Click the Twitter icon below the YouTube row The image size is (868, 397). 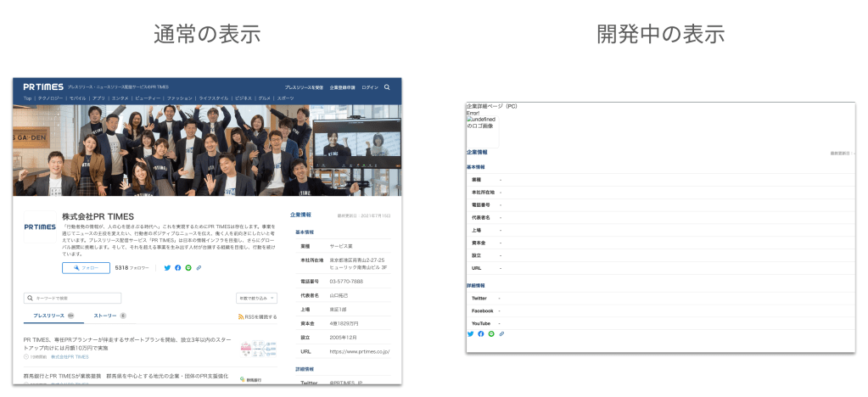tap(470, 334)
